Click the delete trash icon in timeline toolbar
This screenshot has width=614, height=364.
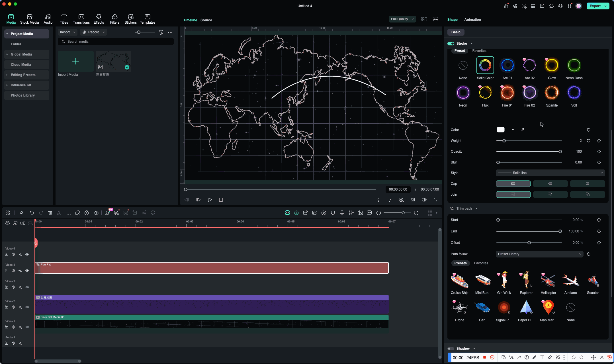50,213
